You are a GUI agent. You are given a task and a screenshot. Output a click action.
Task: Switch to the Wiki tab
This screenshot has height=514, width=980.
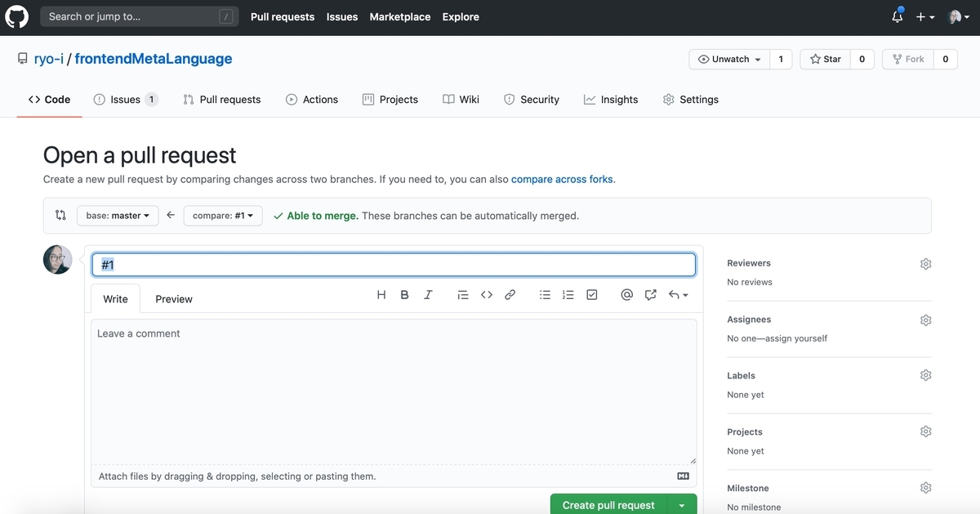pos(461,100)
